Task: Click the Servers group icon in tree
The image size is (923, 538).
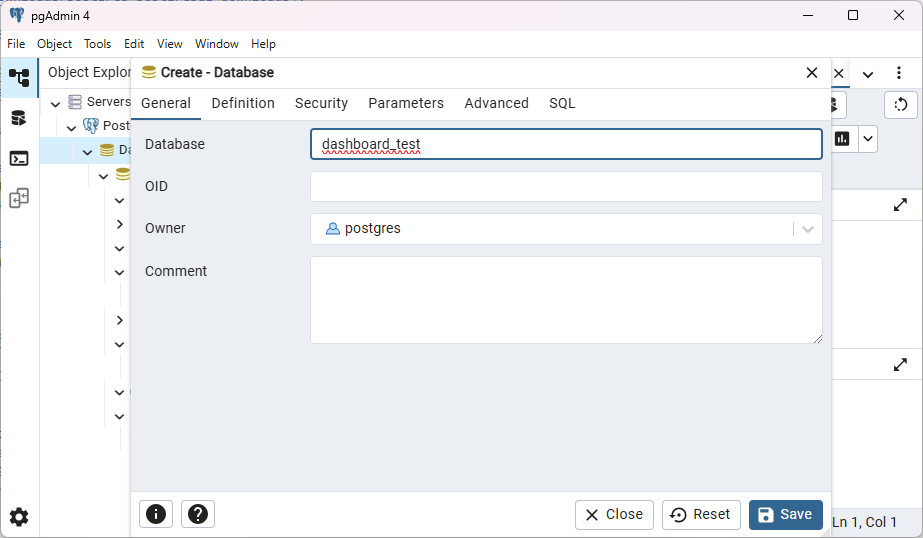Action: tap(75, 102)
